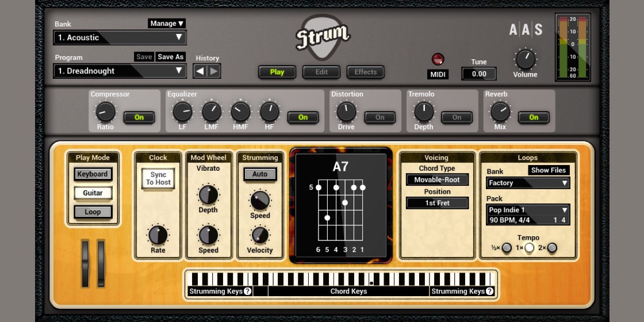Image resolution: width=644 pixels, height=322 pixels.
Task: Go to next program in History
Action: [x=214, y=71]
